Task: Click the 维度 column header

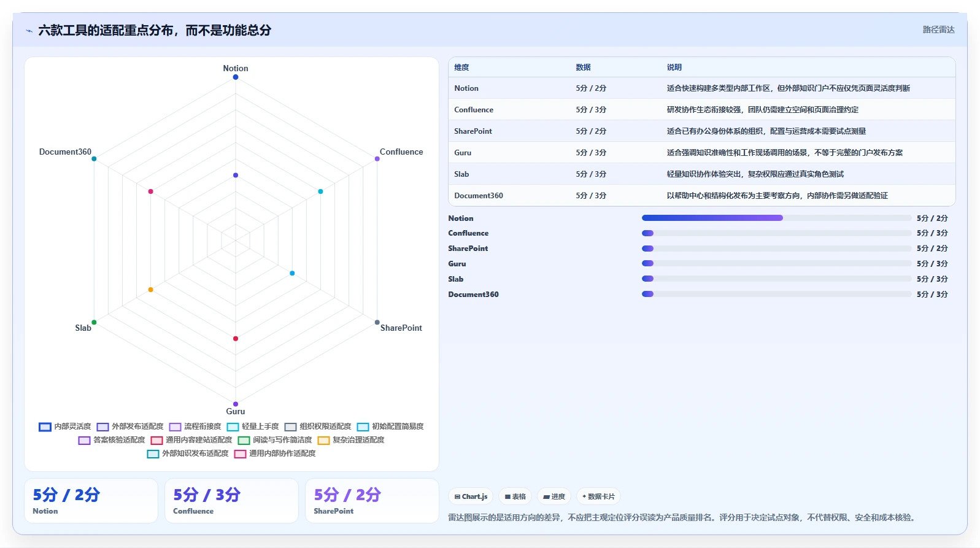Action: pos(461,68)
